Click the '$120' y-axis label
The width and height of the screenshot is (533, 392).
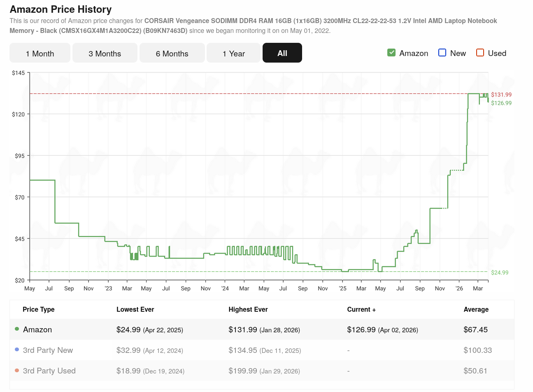tap(19, 114)
